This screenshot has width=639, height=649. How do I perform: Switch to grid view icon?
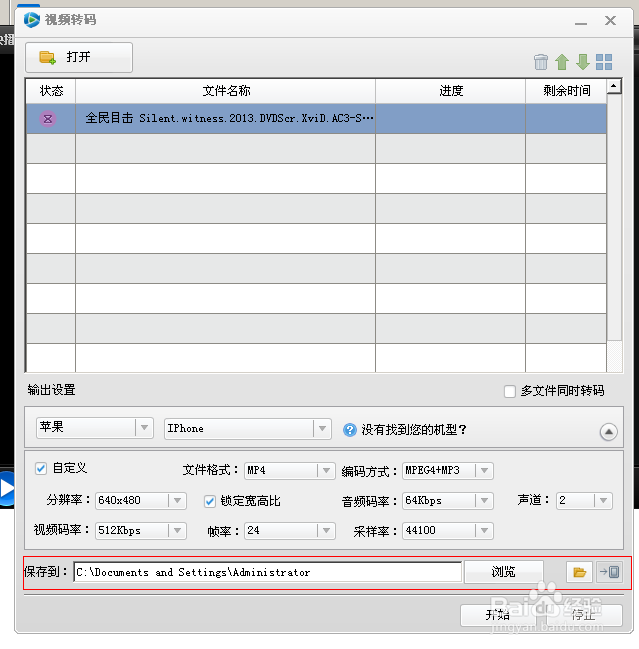tap(604, 62)
